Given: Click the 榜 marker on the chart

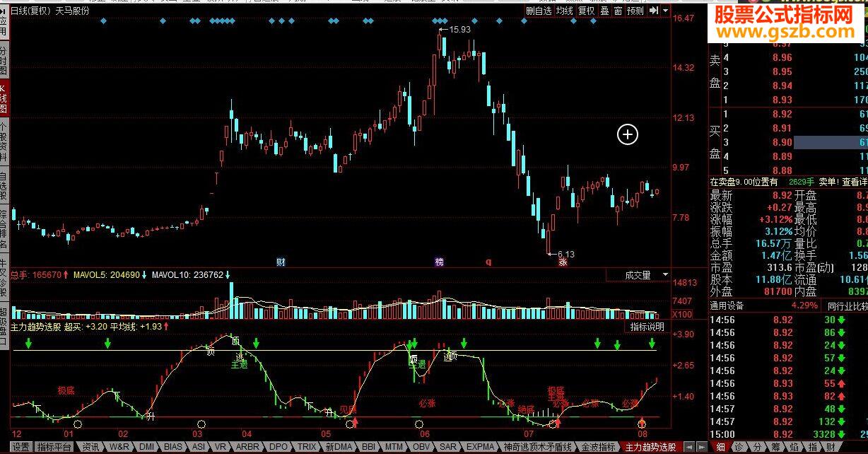Looking at the screenshot, I should [440, 262].
